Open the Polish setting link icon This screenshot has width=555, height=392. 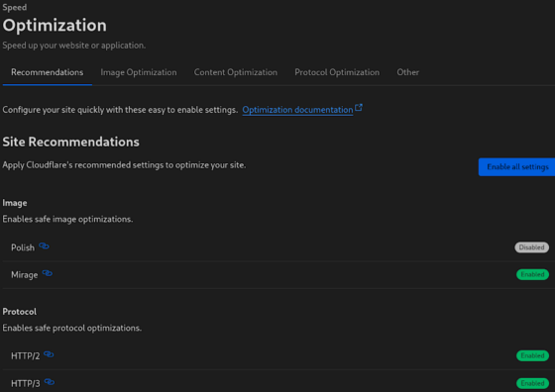(44, 246)
